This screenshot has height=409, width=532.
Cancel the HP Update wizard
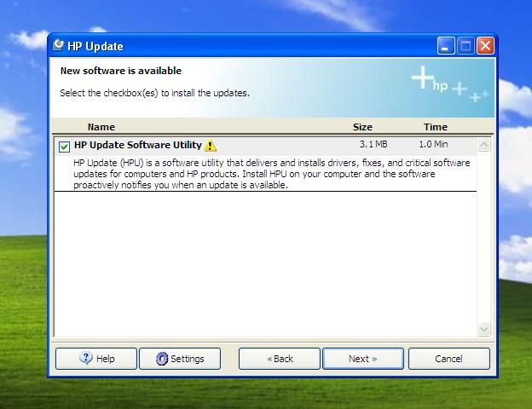click(448, 359)
